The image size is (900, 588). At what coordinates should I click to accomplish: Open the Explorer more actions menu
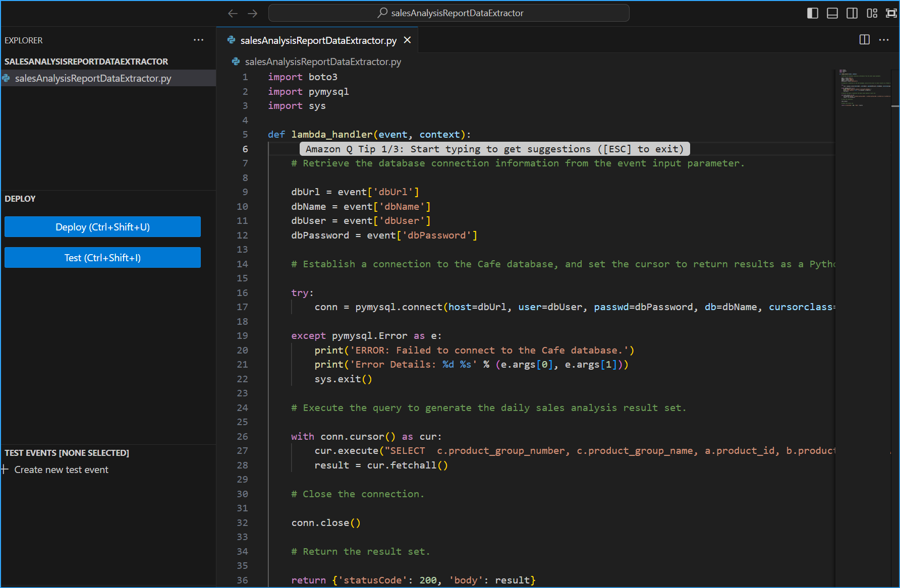click(198, 40)
